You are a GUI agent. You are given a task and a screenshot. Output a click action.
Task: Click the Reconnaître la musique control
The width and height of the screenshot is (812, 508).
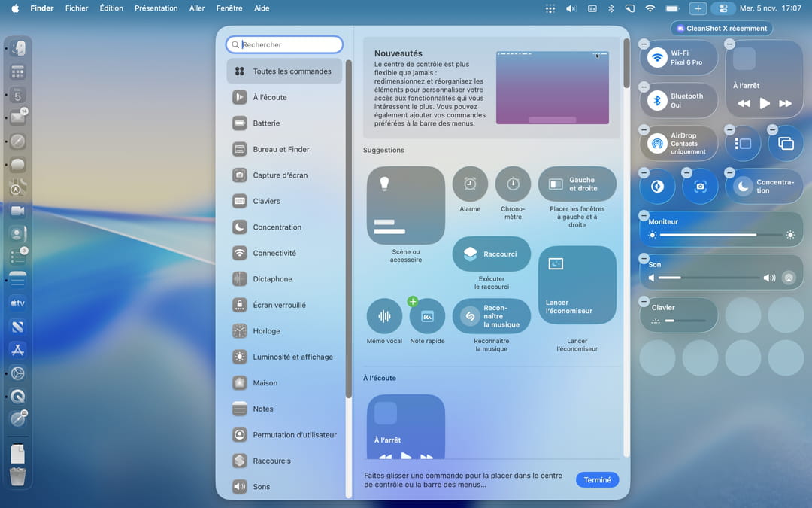(491, 316)
